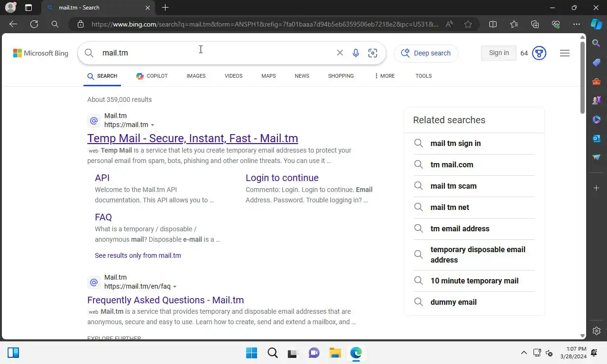Open the Bing hamburger menu
This screenshot has height=364, width=607.
pyautogui.click(x=564, y=53)
